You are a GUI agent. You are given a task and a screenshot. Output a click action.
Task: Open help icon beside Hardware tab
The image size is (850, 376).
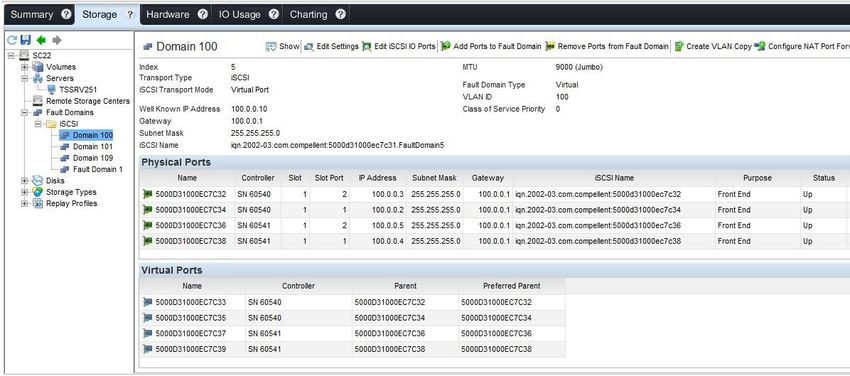(x=202, y=15)
